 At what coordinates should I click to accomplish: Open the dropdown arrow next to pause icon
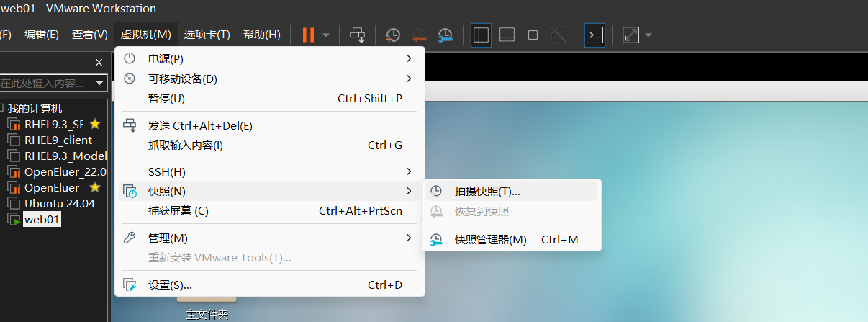(x=326, y=35)
